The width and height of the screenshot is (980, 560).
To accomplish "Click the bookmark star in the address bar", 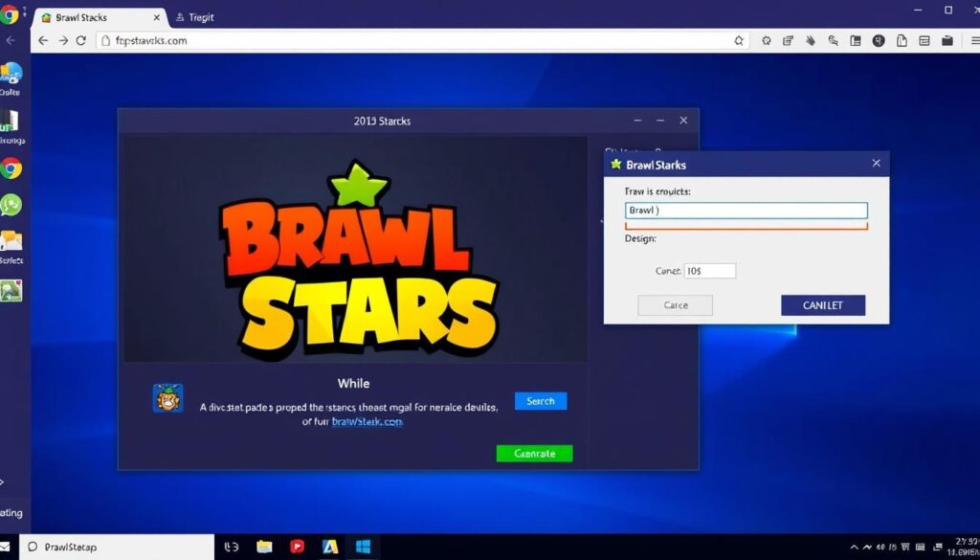I will tap(738, 41).
